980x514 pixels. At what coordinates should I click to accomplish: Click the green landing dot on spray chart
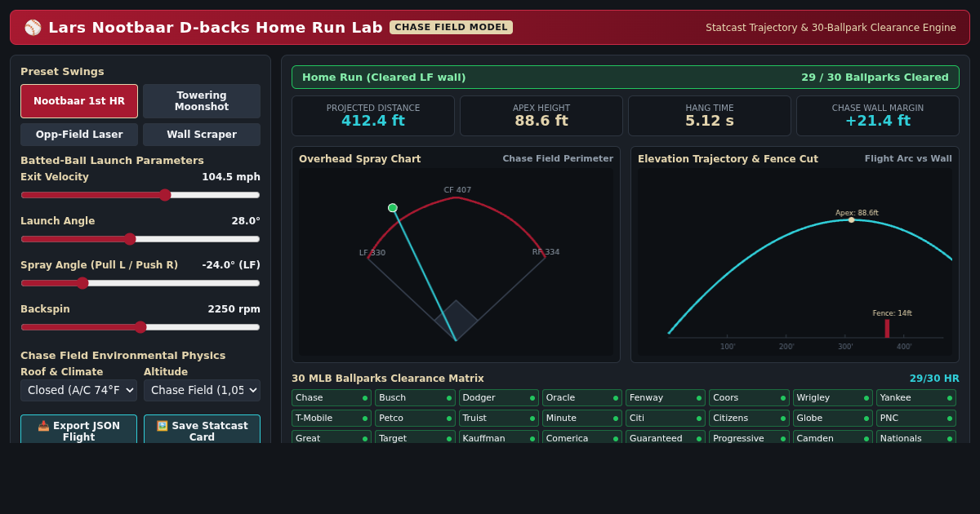coord(393,208)
